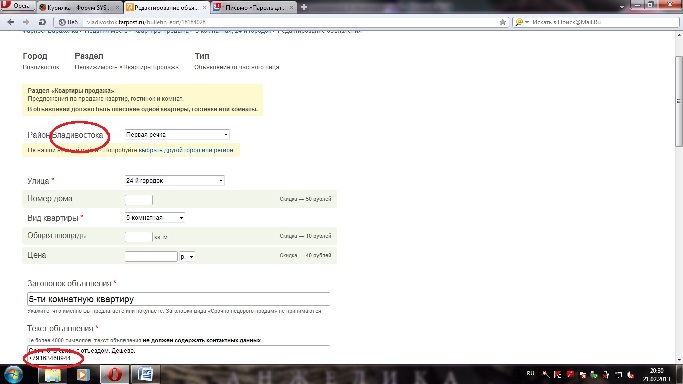Click the listing body text area
683x384 pixels.
pos(178,354)
